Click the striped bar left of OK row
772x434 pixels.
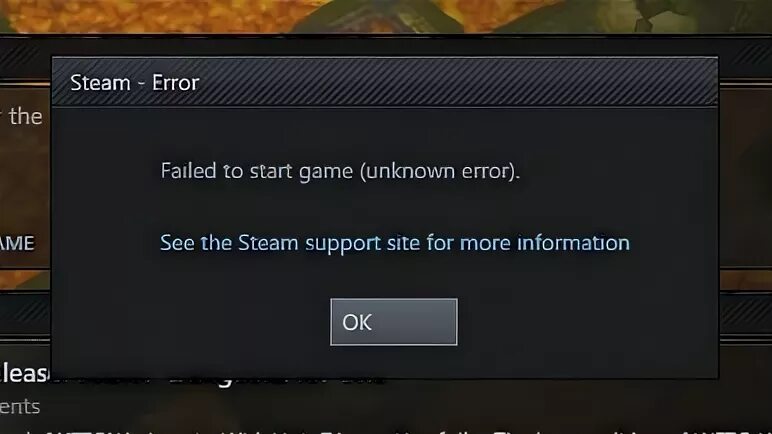[x=25, y=315]
